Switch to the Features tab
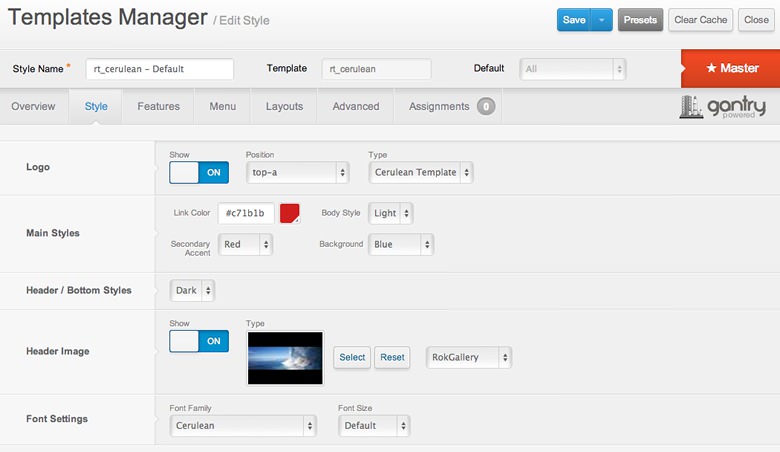The image size is (780, 452). coord(159,106)
